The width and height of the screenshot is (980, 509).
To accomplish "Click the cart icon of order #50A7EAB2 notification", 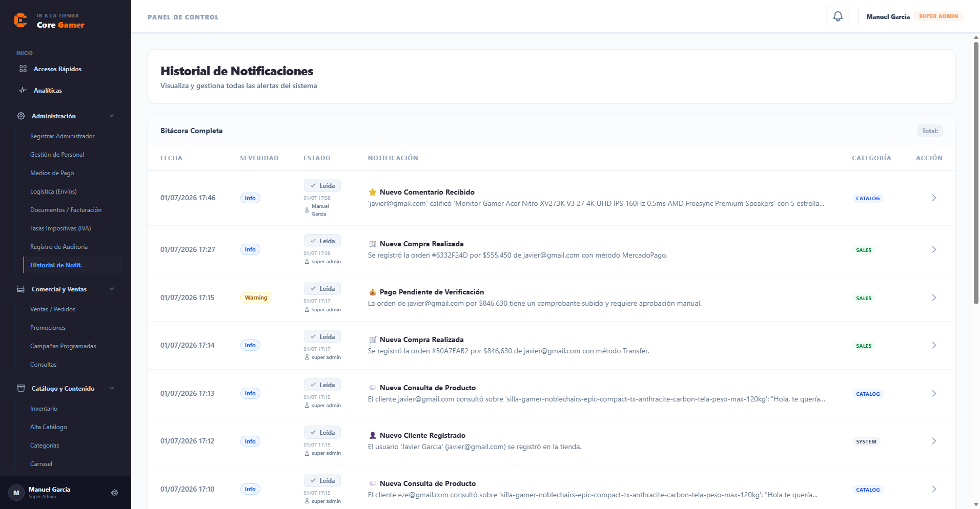I will (x=373, y=340).
